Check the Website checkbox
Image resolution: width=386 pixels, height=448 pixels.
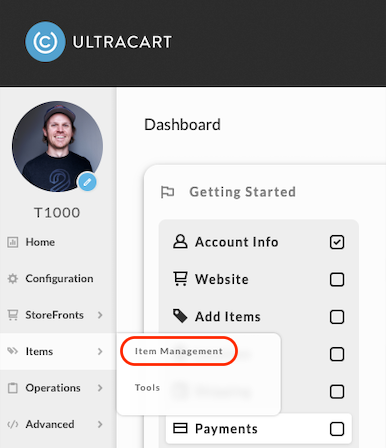[x=337, y=279]
